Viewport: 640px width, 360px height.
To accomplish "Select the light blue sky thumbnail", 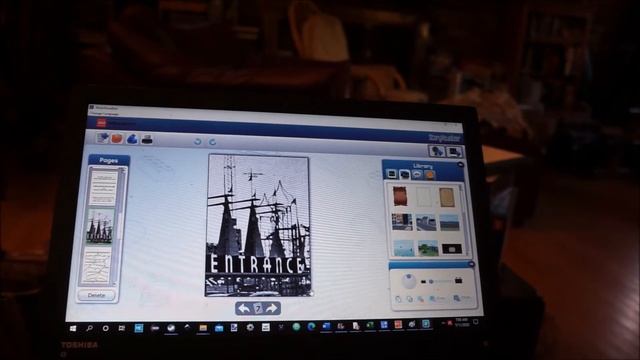I will tap(404, 248).
